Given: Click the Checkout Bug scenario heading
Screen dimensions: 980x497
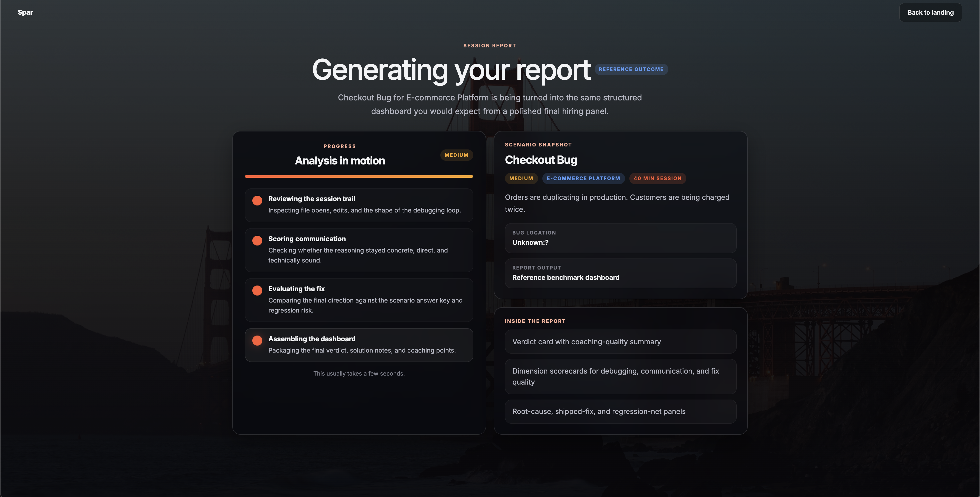Looking at the screenshot, I should (541, 160).
